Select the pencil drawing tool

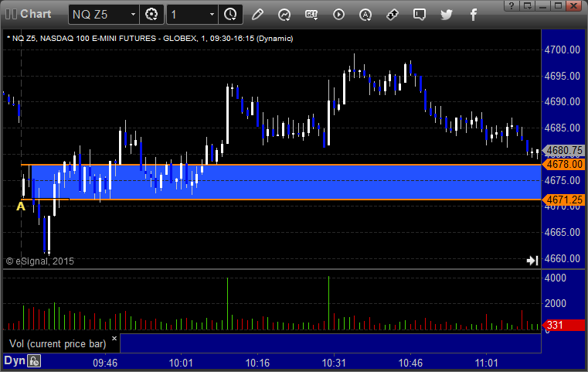[257, 15]
